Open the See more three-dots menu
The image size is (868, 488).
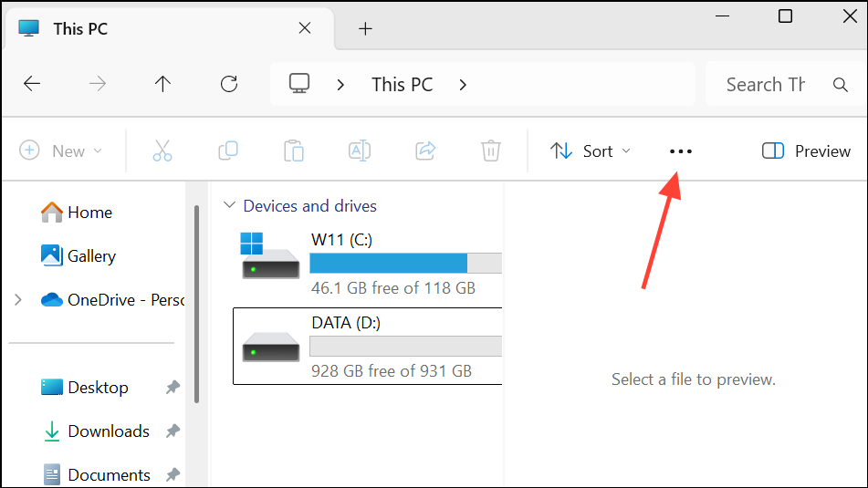tap(681, 151)
